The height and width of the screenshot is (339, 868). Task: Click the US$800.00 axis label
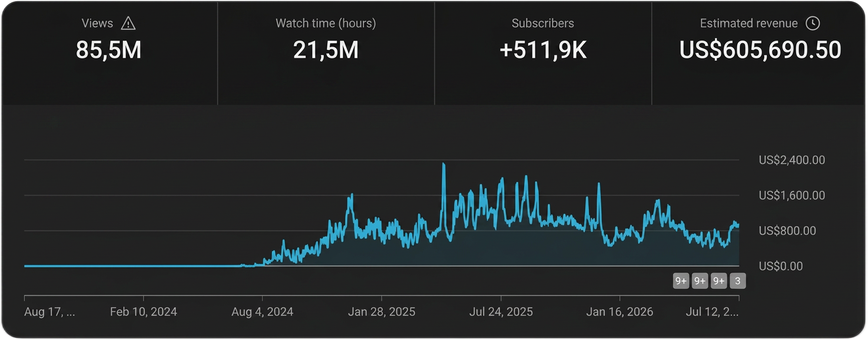point(788,231)
